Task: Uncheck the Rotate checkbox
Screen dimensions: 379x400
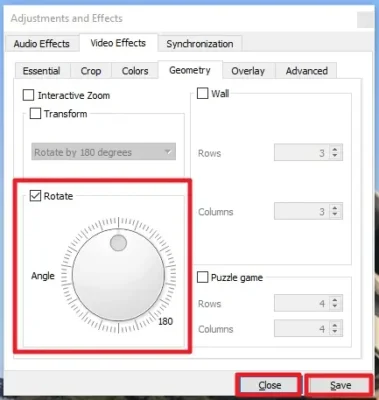Action: point(35,196)
